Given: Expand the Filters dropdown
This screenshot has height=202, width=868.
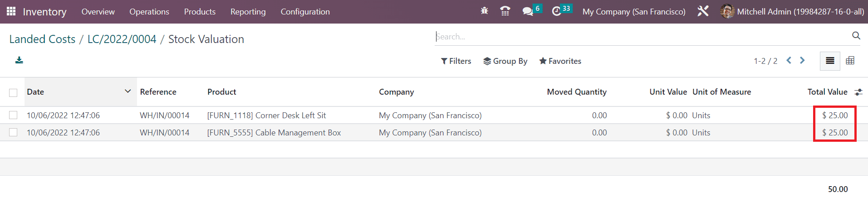Looking at the screenshot, I should (456, 61).
